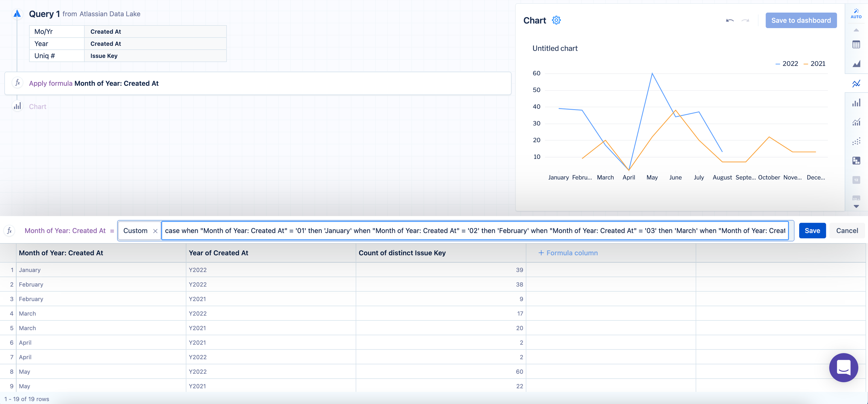Switch to area chart type
This screenshot has width=868, height=404.
point(856,64)
